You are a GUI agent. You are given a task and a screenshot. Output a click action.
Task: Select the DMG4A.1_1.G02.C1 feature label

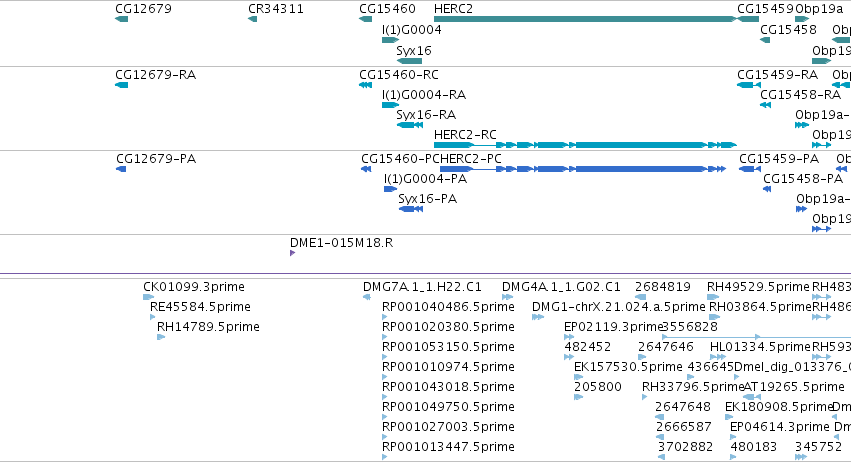(x=561, y=287)
